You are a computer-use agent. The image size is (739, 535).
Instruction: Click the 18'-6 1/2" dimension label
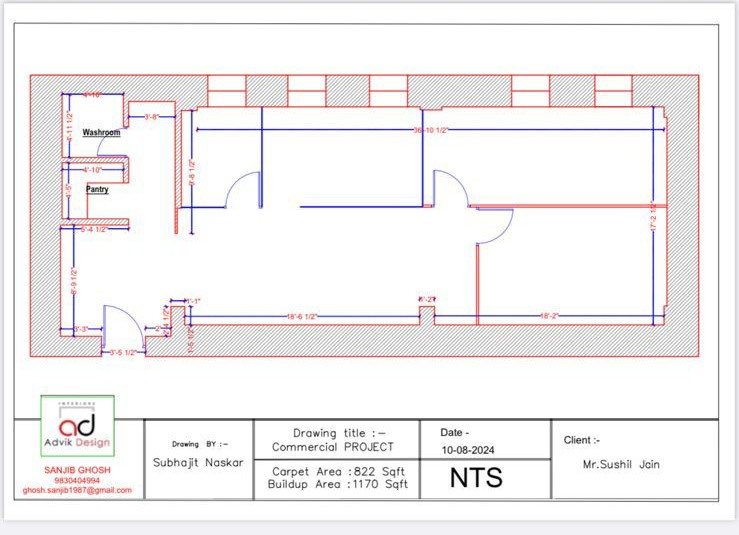coord(301,317)
